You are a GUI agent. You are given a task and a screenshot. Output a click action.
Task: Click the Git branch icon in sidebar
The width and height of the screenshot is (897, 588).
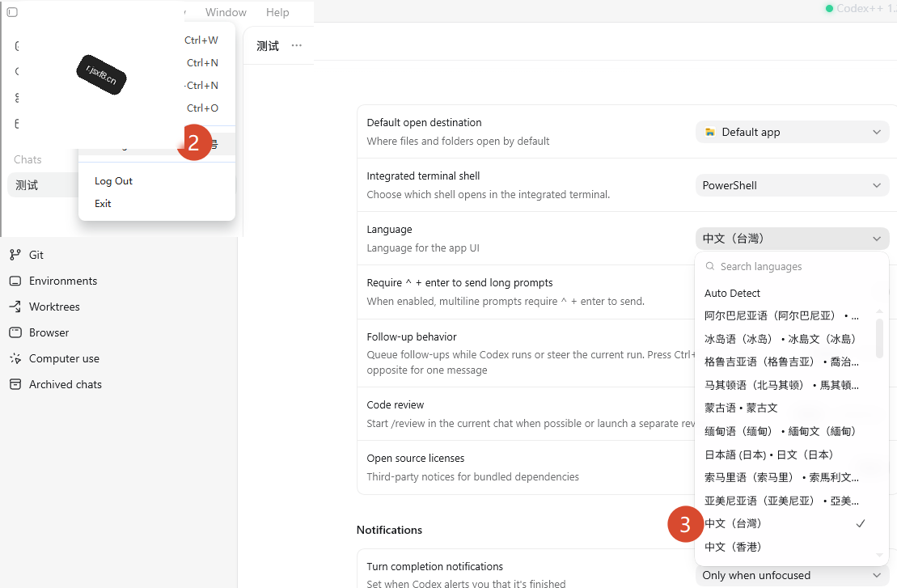tap(15, 255)
